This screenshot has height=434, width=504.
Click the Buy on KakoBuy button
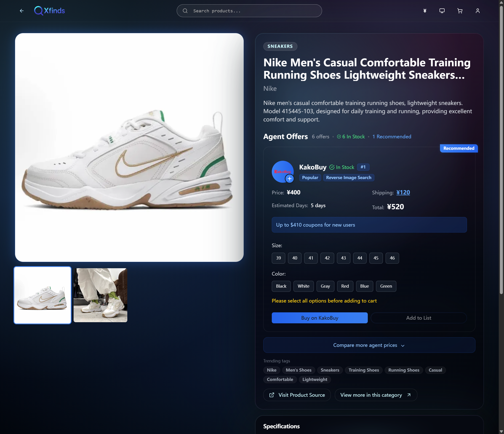[320, 318]
